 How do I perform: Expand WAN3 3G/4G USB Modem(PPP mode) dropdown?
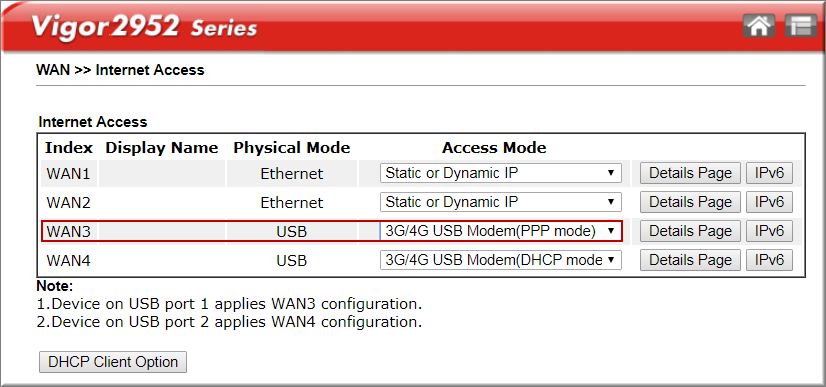click(x=500, y=231)
